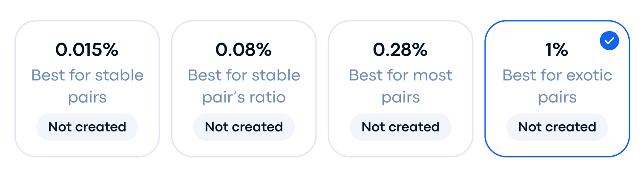Click the "Best for exotic pairs" description
The height and width of the screenshot is (177, 644).
point(557,86)
